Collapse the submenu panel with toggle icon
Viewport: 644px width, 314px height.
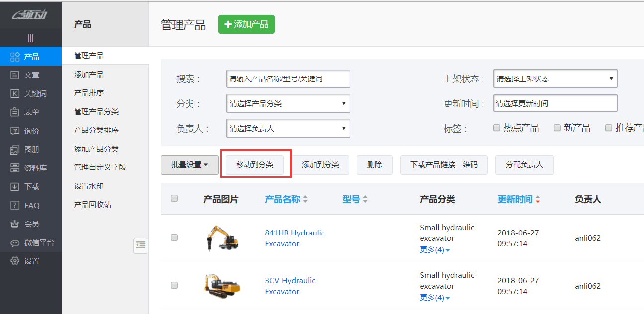tap(141, 245)
